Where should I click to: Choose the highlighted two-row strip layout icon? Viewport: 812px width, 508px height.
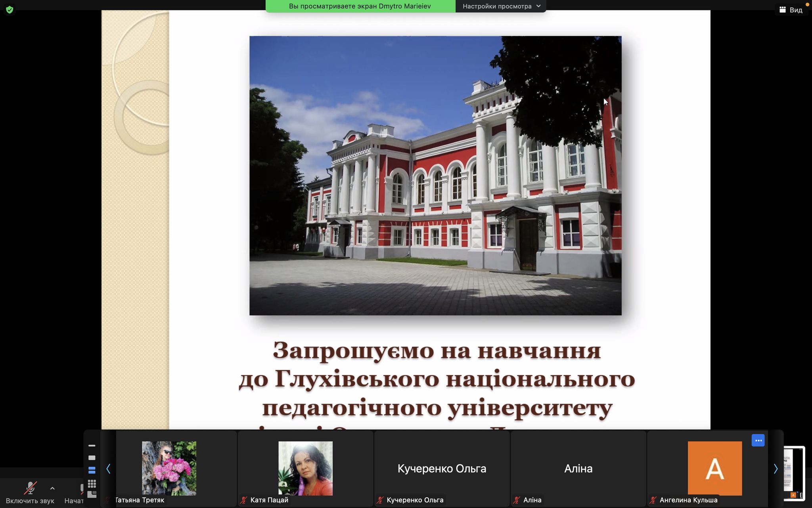pyautogui.click(x=92, y=470)
